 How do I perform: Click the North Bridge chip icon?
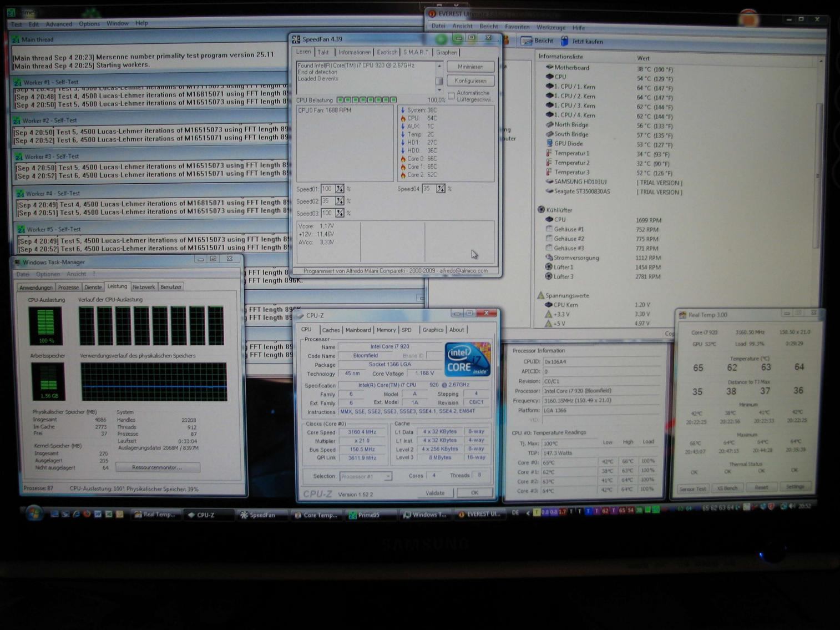[x=550, y=124]
